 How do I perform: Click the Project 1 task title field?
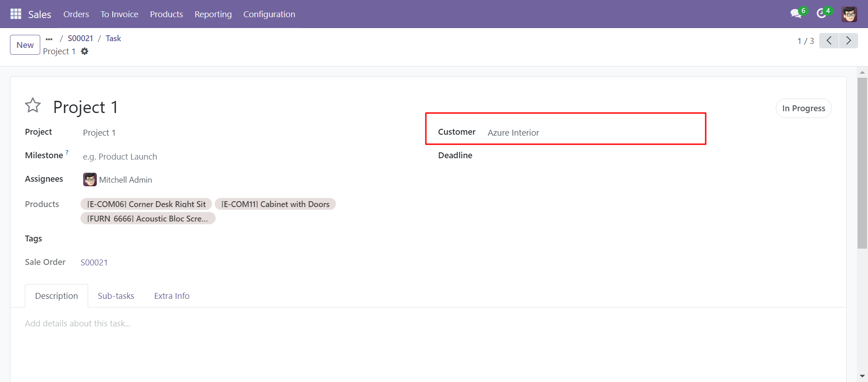tap(86, 107)
